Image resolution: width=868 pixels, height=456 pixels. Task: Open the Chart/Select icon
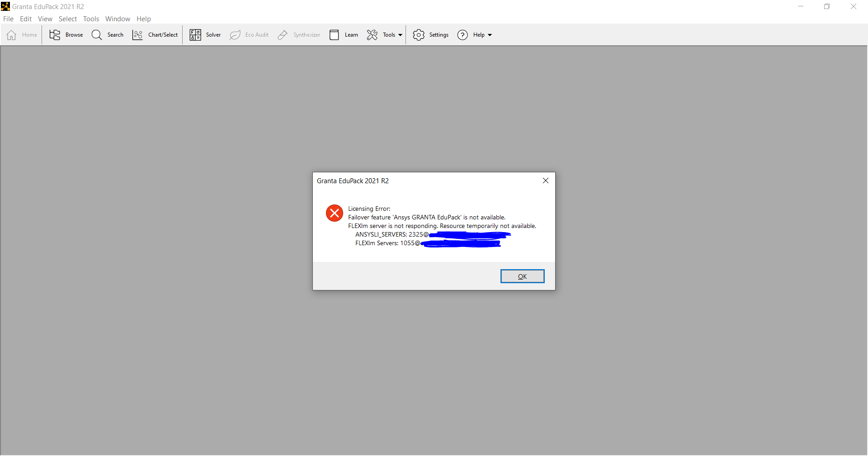pyautogui.click(x=137, y=35)
